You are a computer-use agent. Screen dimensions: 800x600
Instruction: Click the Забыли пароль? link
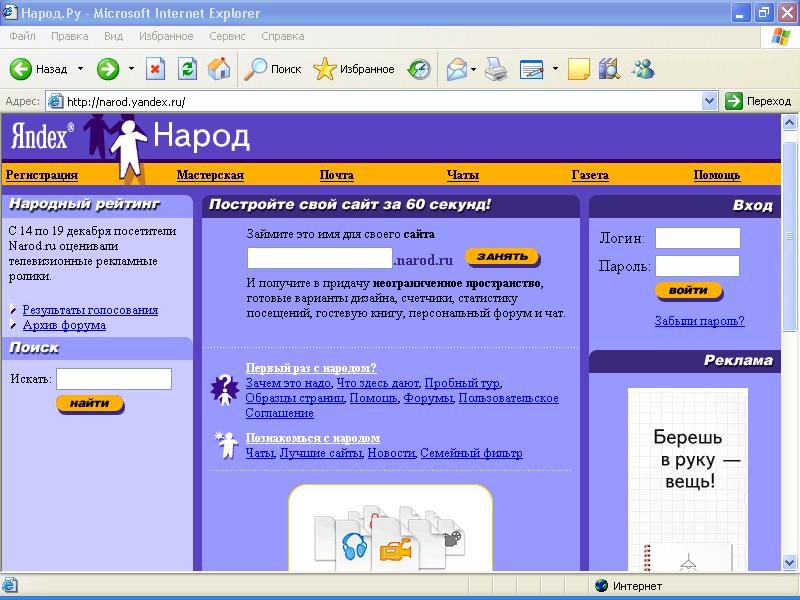699,321
